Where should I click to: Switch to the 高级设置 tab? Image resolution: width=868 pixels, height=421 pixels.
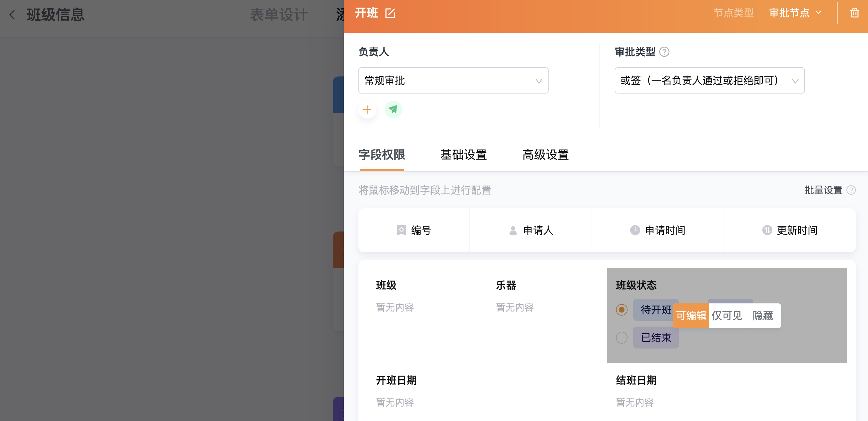[546, 155]
